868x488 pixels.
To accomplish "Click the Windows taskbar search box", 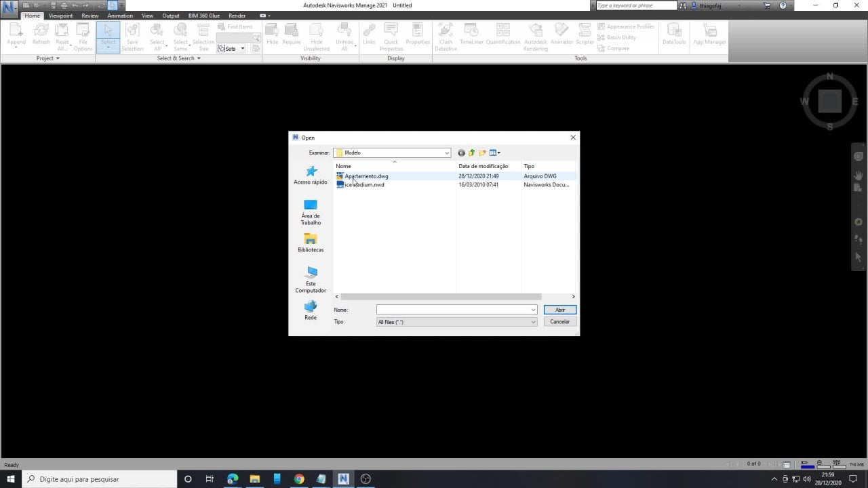I will pos(99,479).
